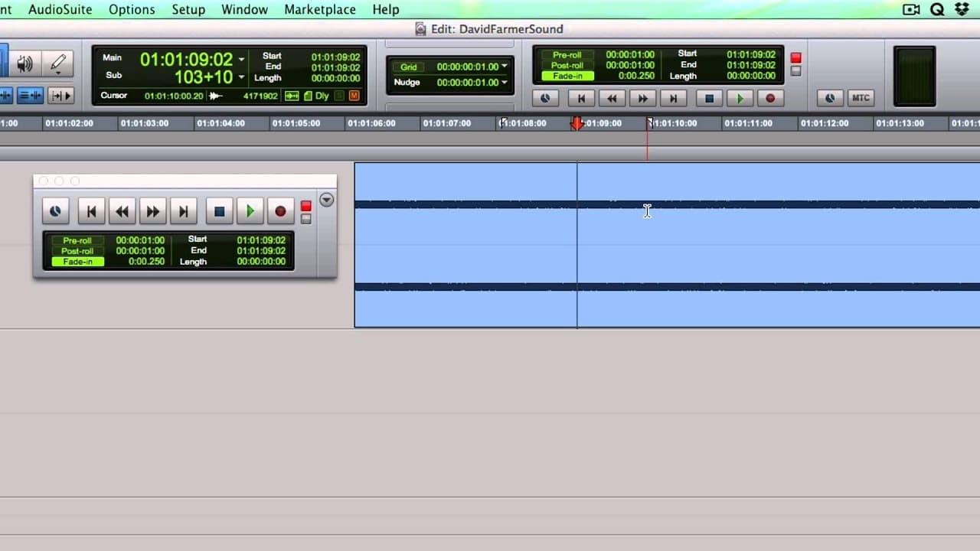Open the Dropbox menu bar icon
Image resolution: width=980 pixels, height=551 pixels.
click(x=962, y=9)
